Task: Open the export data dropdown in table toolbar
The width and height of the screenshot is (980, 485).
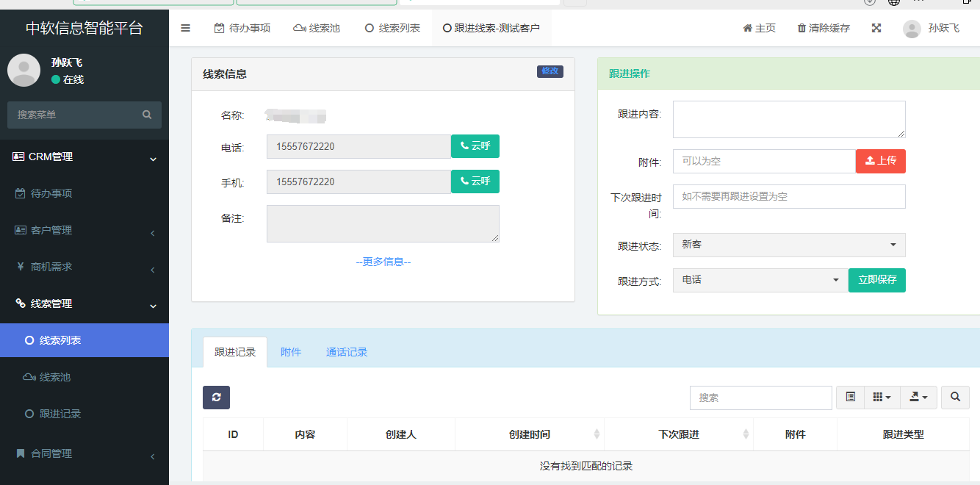Action: (918, 398)
